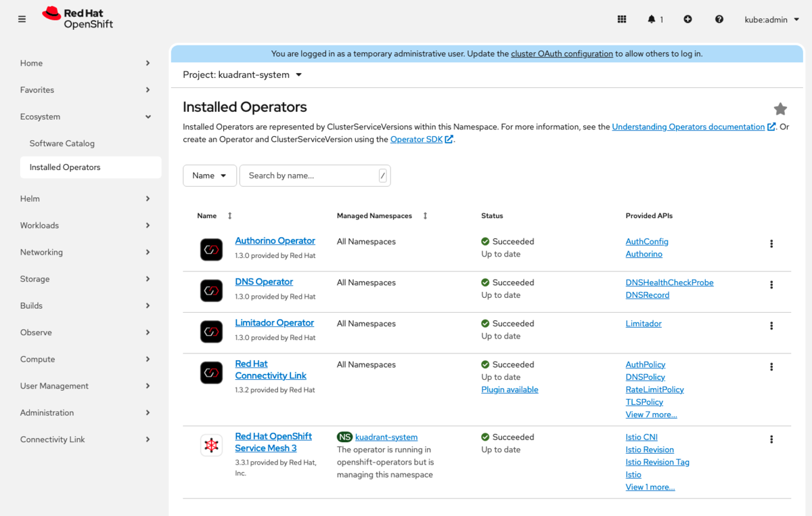The image size is (812, 516).
Task: Expand the Helm navigation section
Action: (86, 198)
